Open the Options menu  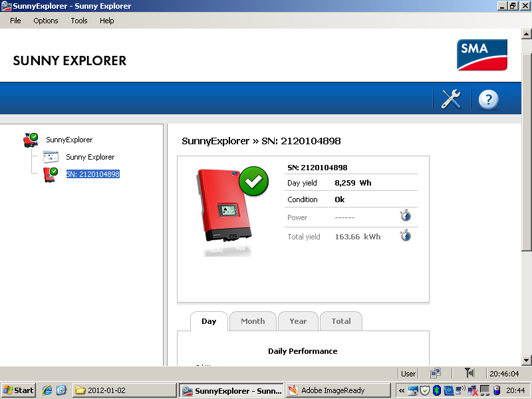pos(46,21)
